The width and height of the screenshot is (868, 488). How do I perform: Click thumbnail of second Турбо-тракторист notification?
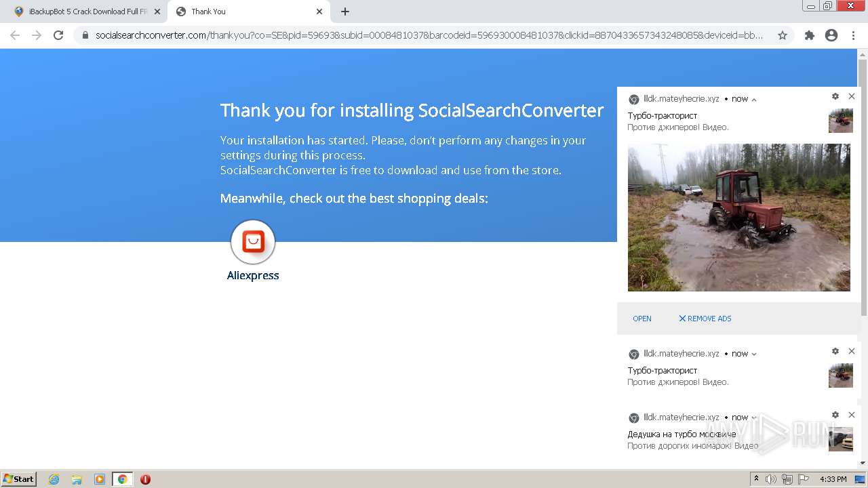click(841, 375)
